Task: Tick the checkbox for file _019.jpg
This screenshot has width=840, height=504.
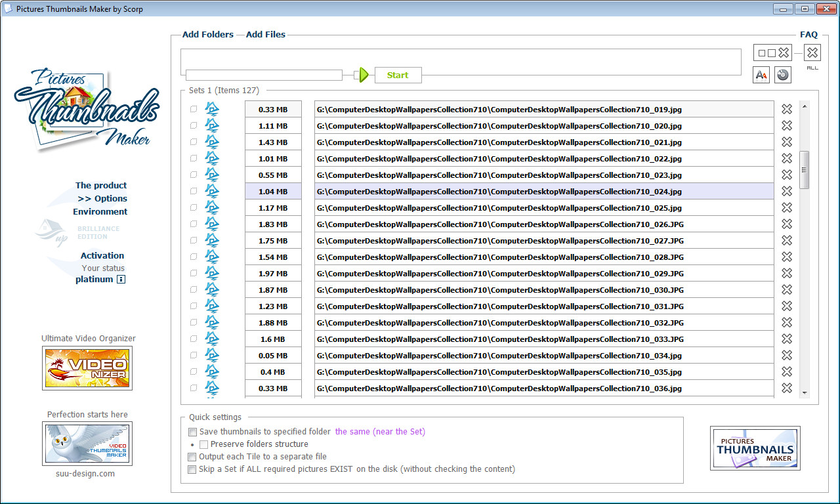Action: click(x=193, y=109)
